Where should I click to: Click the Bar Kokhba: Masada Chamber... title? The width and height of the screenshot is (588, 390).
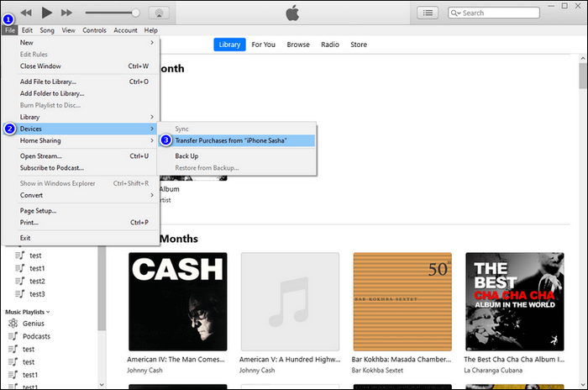[402, 360]
